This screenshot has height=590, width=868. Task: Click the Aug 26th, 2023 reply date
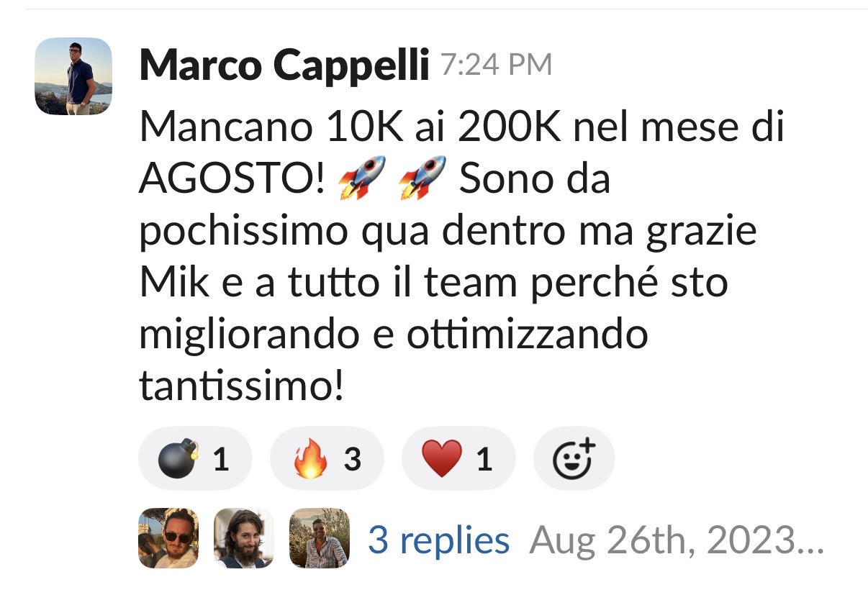[x=676, y=540]
